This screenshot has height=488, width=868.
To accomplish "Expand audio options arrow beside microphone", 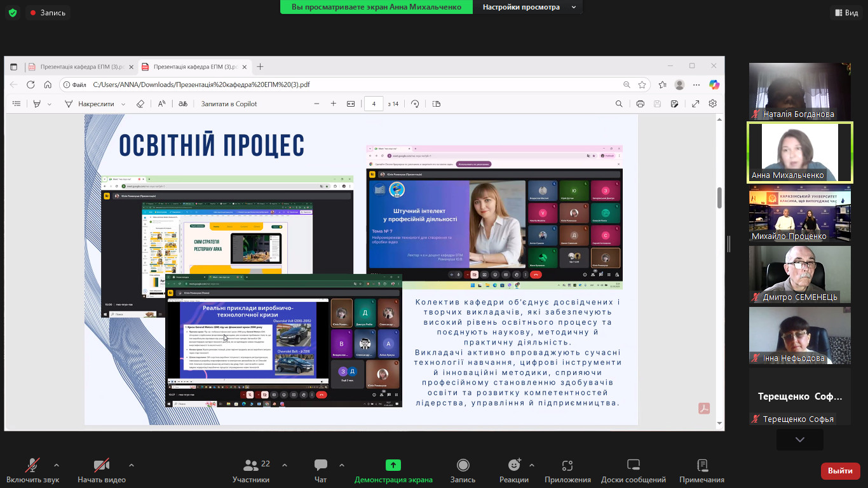I will tap(57, 465).
